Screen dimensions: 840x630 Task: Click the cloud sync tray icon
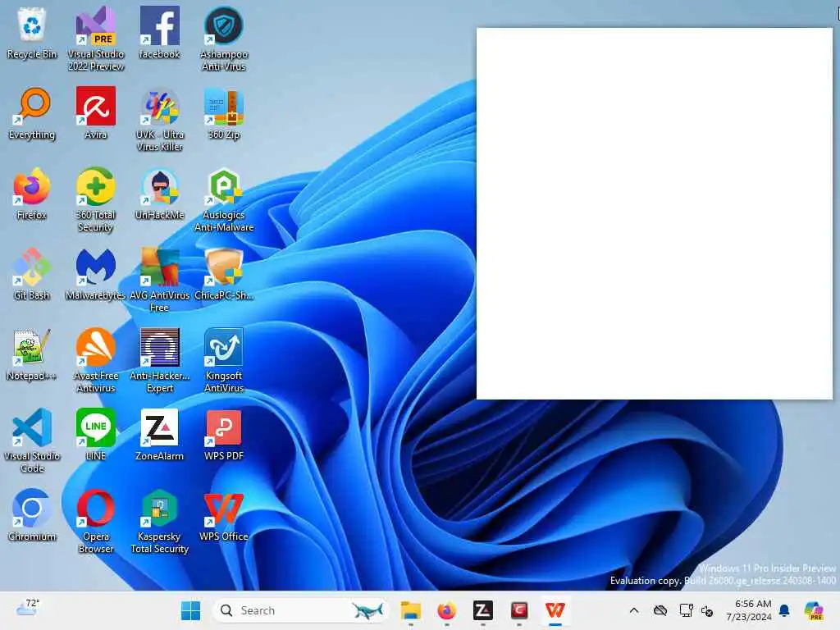[660, 610]
